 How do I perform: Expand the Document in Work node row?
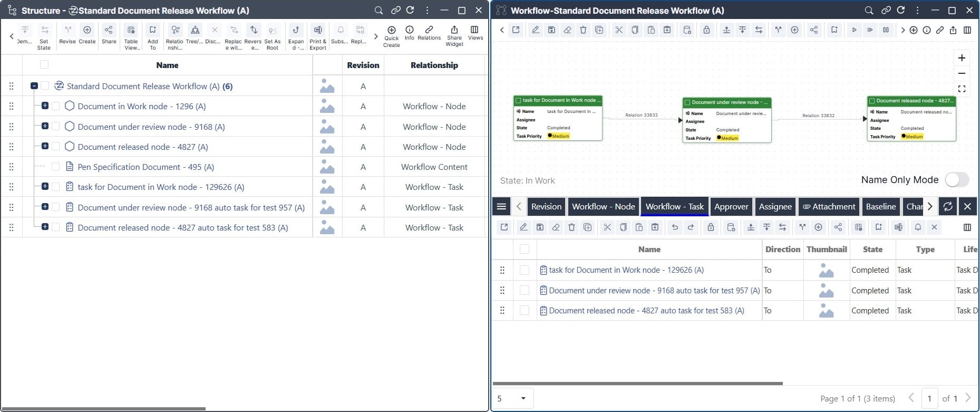[45, 106]
